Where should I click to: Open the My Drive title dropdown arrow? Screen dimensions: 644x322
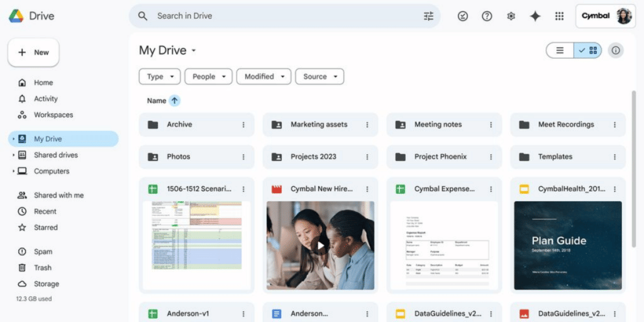point(194,51)
